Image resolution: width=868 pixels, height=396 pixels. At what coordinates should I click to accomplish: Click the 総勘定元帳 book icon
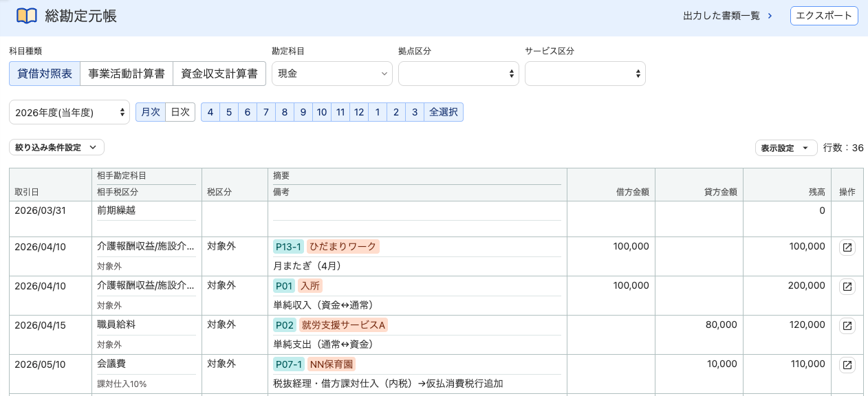[27, 16]
